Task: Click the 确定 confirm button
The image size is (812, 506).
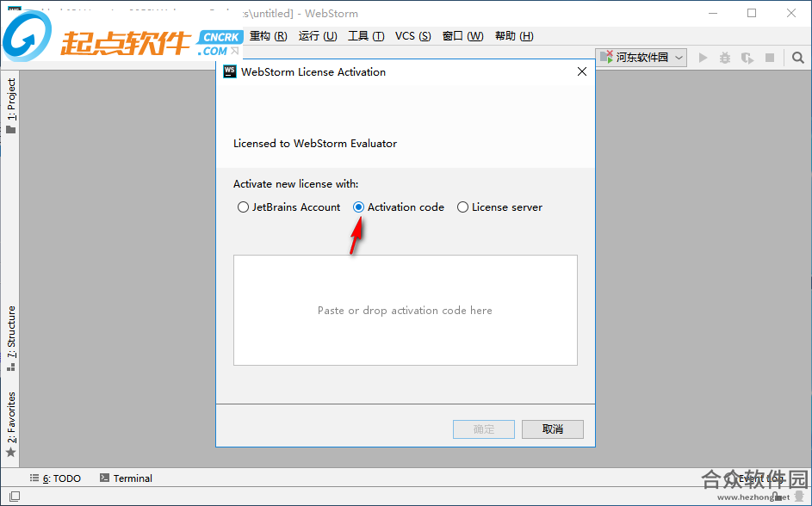Action: click(484, 429)
